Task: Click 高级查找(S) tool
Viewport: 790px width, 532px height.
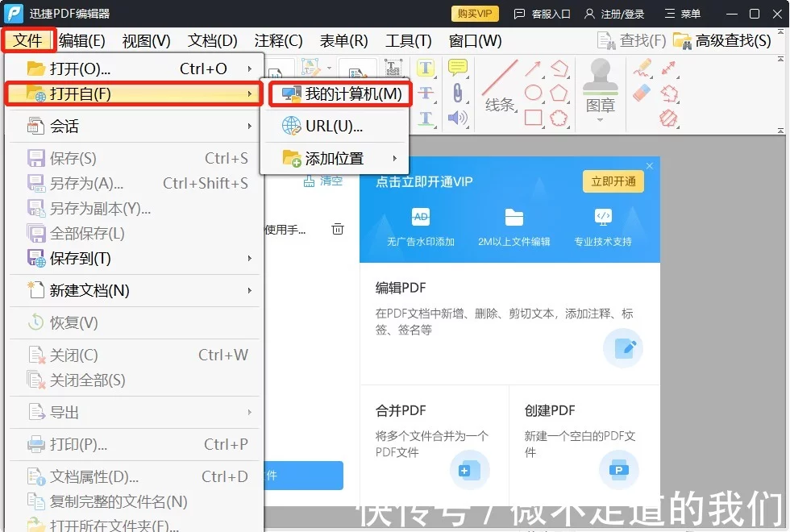Action: click(x=722, y=40)
